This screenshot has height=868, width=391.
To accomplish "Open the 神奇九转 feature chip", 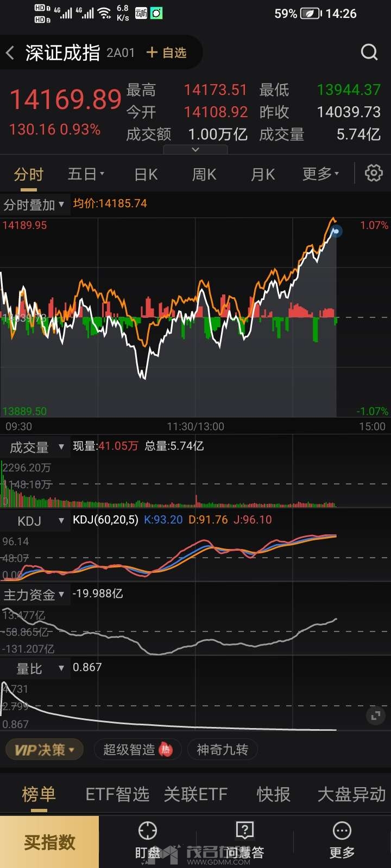I will (x=222, y=750).
